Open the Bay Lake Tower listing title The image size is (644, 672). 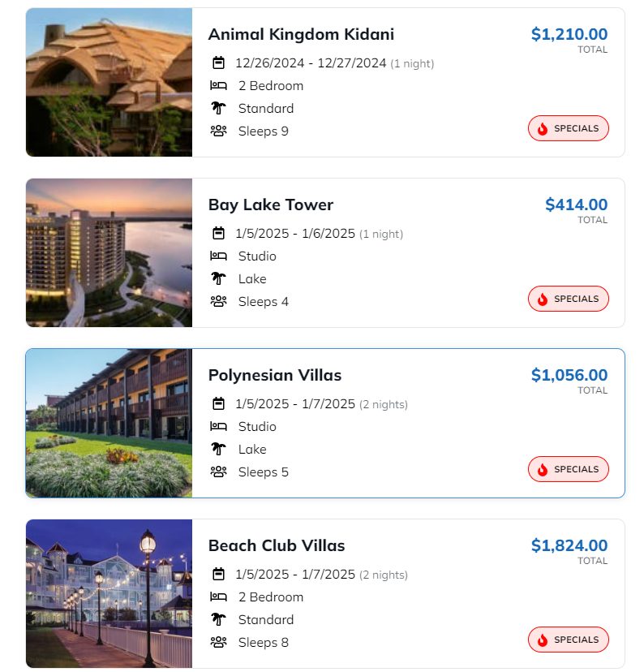[x=271, y=205]
